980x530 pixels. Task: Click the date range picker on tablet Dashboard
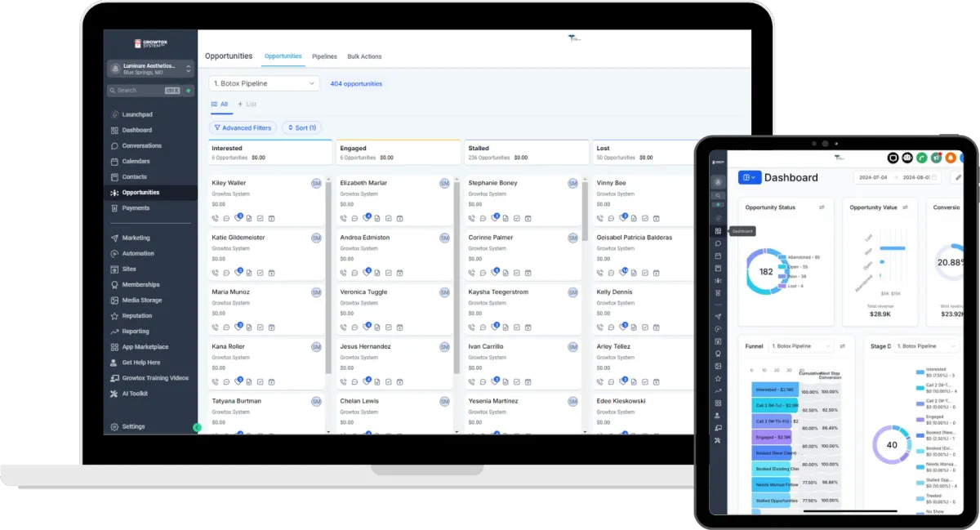point(898,177)
